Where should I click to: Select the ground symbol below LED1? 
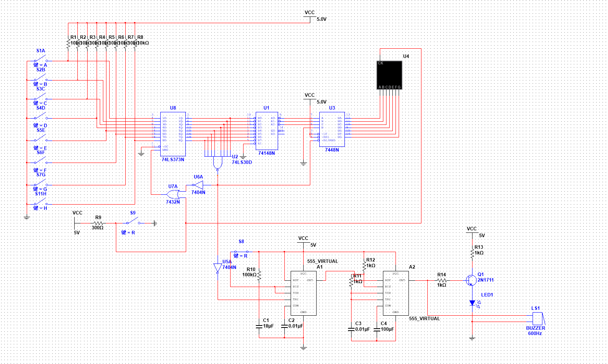pyautogui.click(x=472, y=338)
